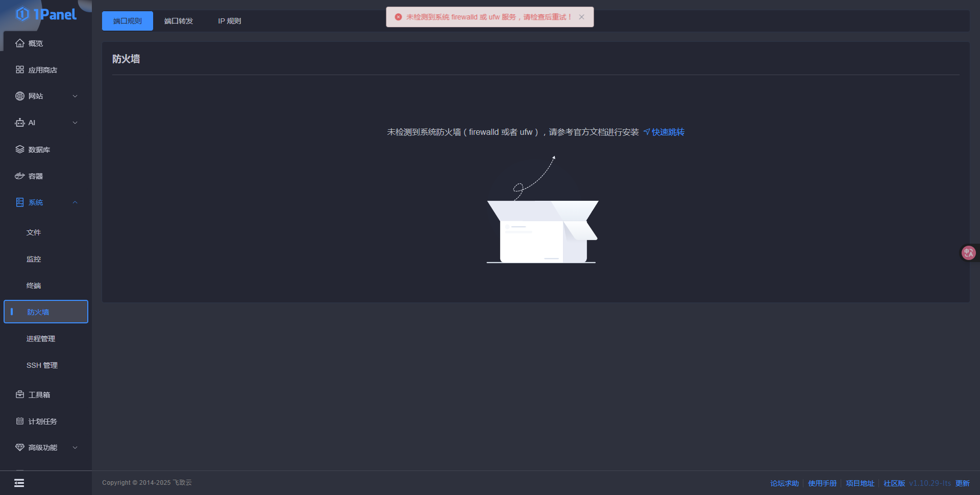
Task: Click the red error icon in the notification
Action: 398,17
